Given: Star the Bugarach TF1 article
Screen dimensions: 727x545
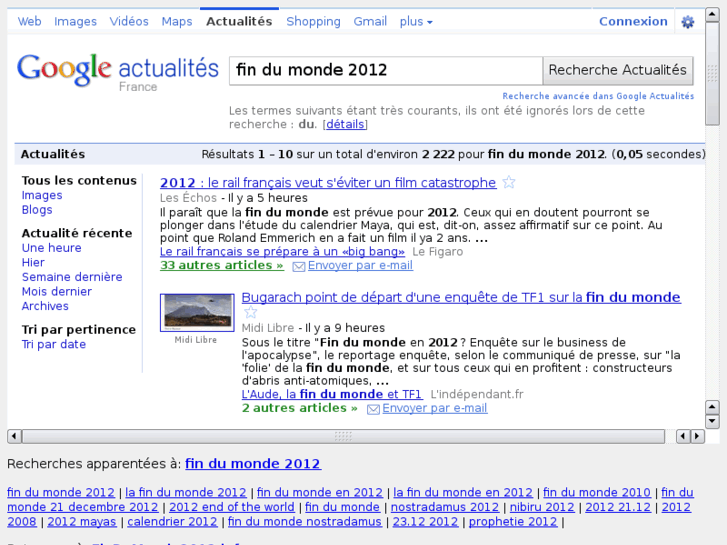Looking at the screenshot, I should (x=250, y=312).
